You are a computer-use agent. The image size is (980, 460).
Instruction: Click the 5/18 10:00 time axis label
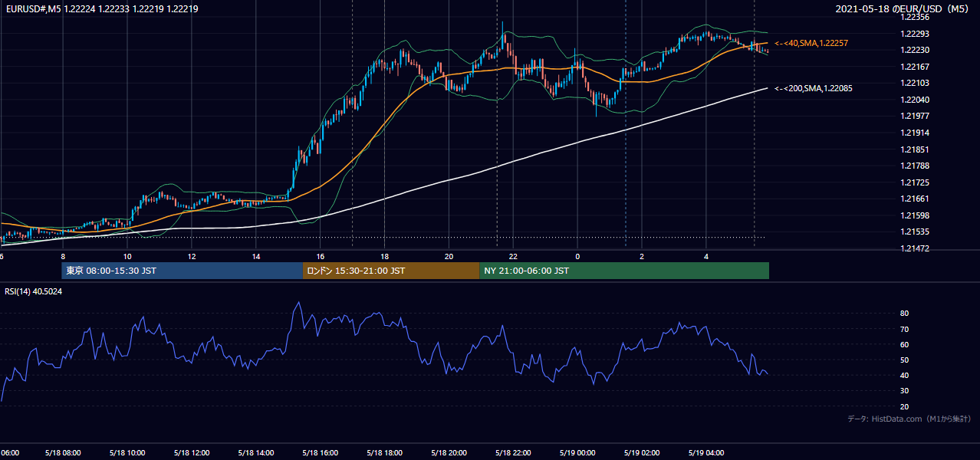coord(127,452)
